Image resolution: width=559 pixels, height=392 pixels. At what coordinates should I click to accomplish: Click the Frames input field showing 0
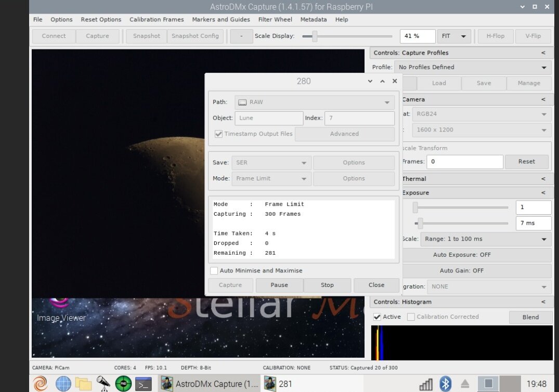pyautogui.click(x=465, y=162)
